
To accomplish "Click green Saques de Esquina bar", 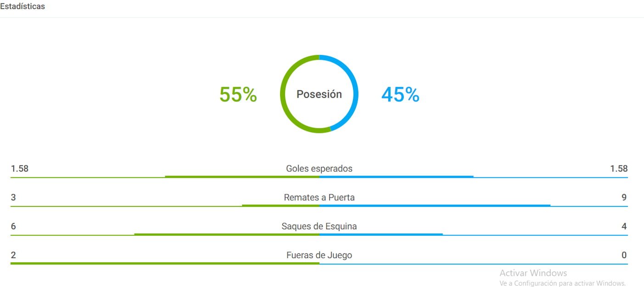I will [x=227, y=234].
